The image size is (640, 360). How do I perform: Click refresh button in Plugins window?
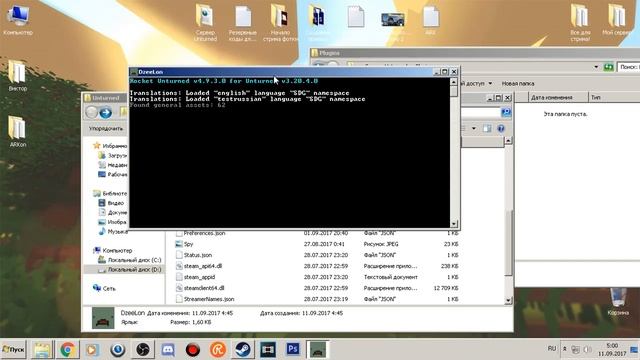click(x=608, y=67)
